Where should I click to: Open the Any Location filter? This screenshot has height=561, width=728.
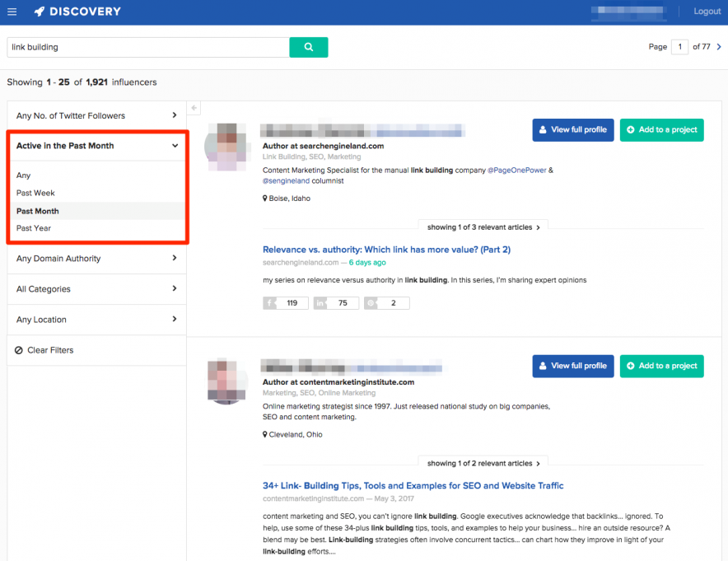click(96, 320)
